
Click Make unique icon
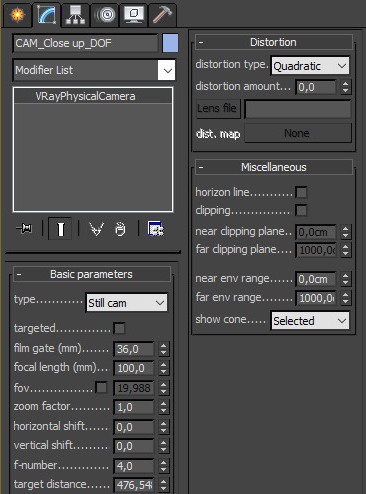pyautogui.click(x=97, y=229)
